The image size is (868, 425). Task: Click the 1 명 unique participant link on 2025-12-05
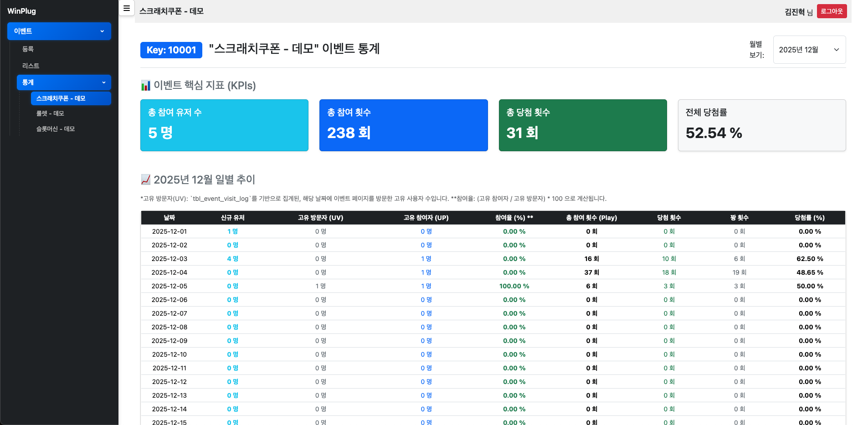tap(426, 286)
